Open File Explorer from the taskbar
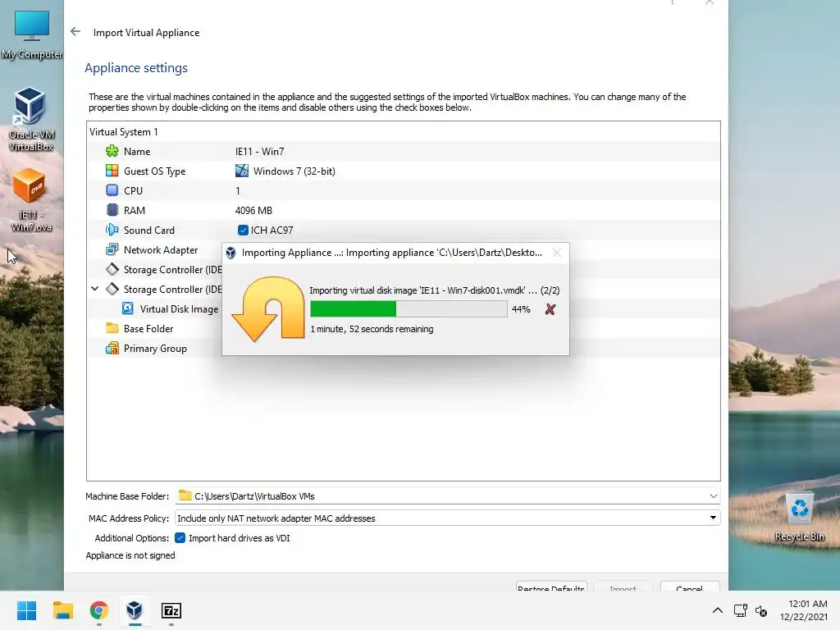The image size is (840, 630). 62,610
